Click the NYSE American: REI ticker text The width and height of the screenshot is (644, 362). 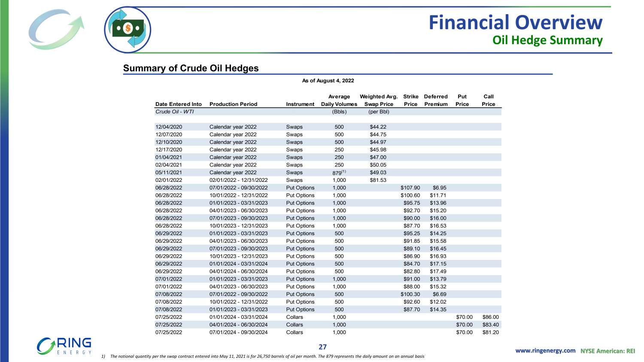[x=608, y=351]
